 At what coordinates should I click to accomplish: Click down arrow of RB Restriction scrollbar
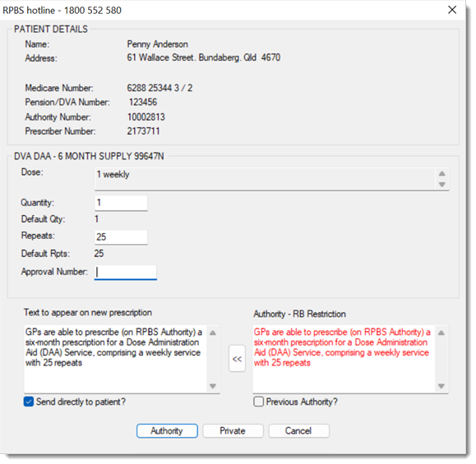[x=441, y=386]
